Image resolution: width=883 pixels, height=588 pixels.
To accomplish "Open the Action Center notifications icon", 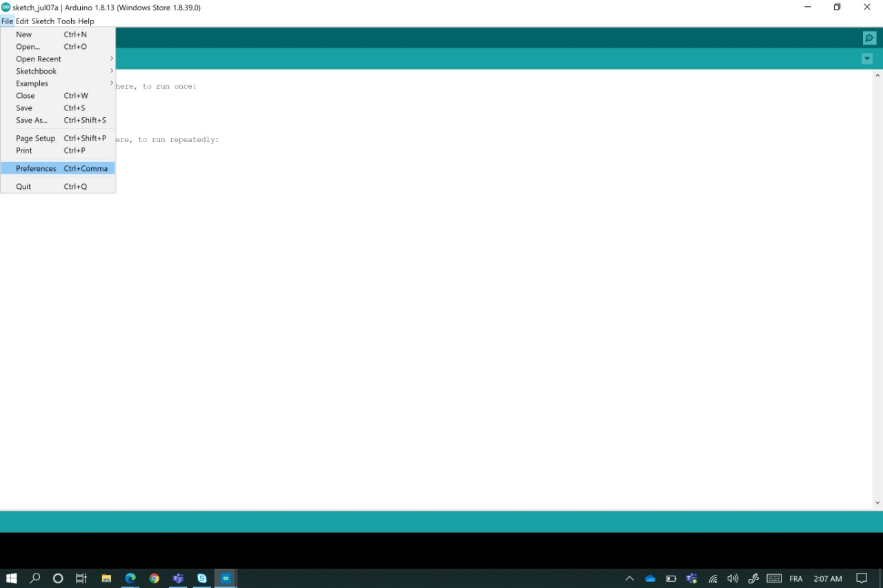I will [x=862, y=578].
